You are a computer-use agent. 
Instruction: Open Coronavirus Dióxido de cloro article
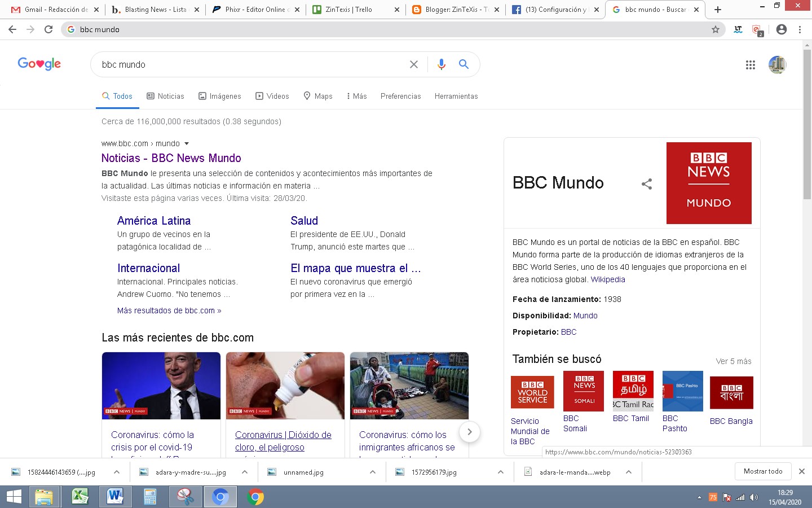coord(283,441)
